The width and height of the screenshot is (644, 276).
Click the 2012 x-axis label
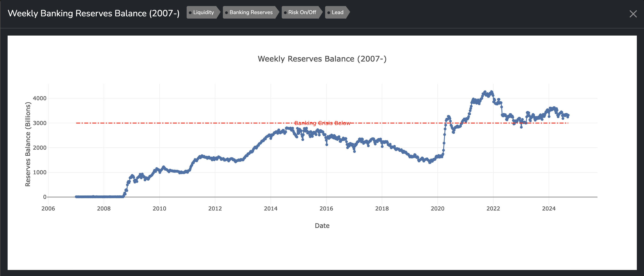[215, 208]
